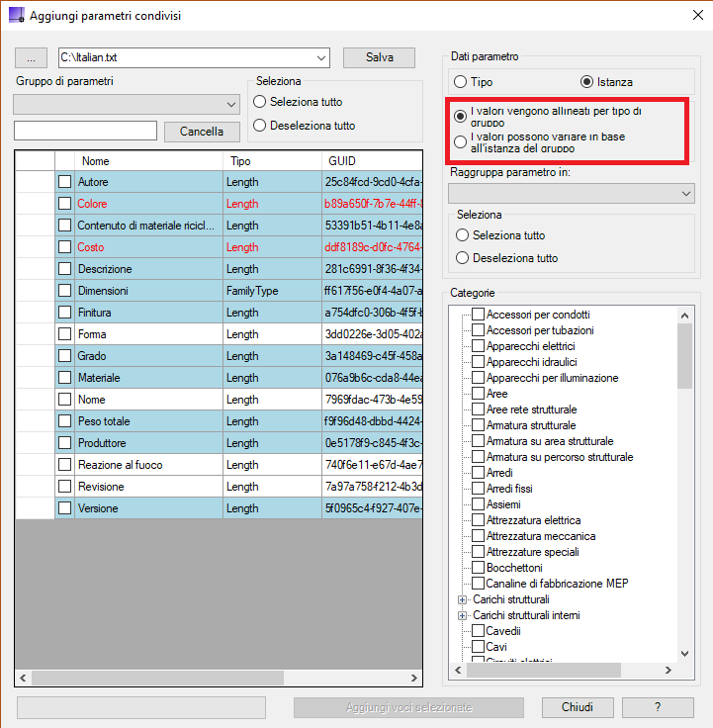Check the Autore parameter checkbox

[x=65, y=182]
